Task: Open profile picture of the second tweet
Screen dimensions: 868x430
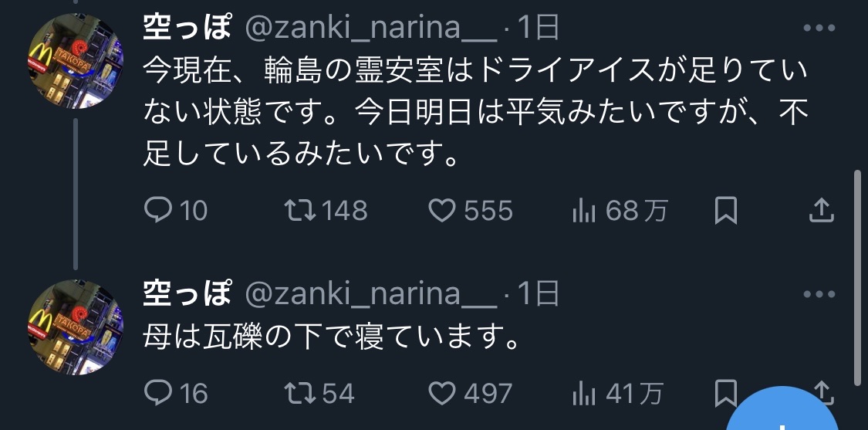Action: pos(76,327)
